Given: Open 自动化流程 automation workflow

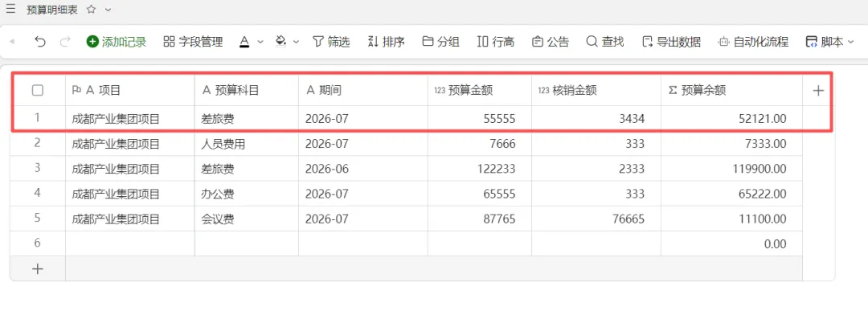Looking at the screenshot, I should 753,42.
